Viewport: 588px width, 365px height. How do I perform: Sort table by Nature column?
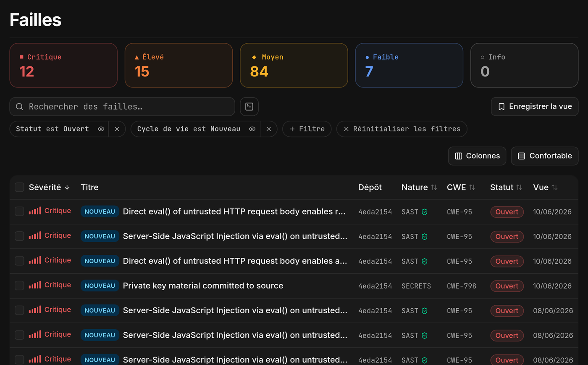[419, 188]
